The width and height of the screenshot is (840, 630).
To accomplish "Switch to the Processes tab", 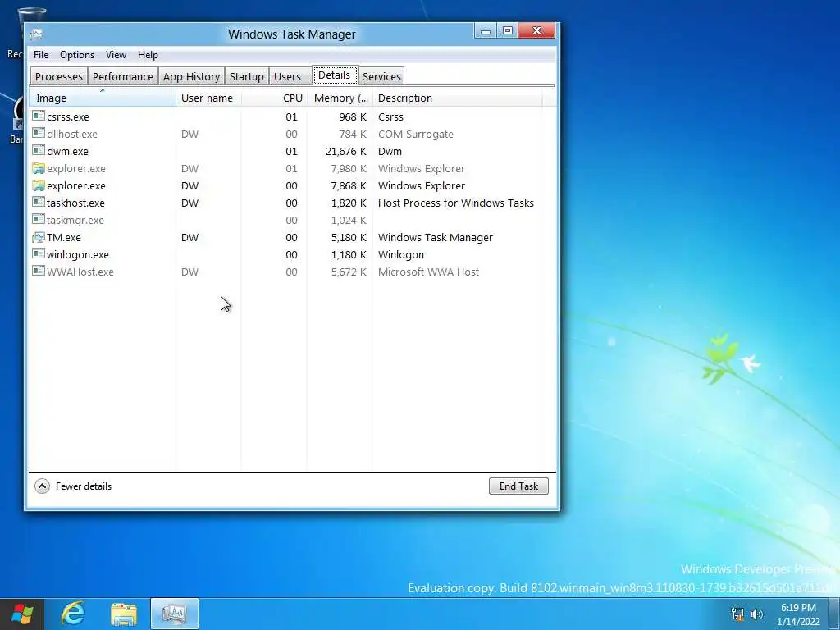I will (x=59, y=76).
